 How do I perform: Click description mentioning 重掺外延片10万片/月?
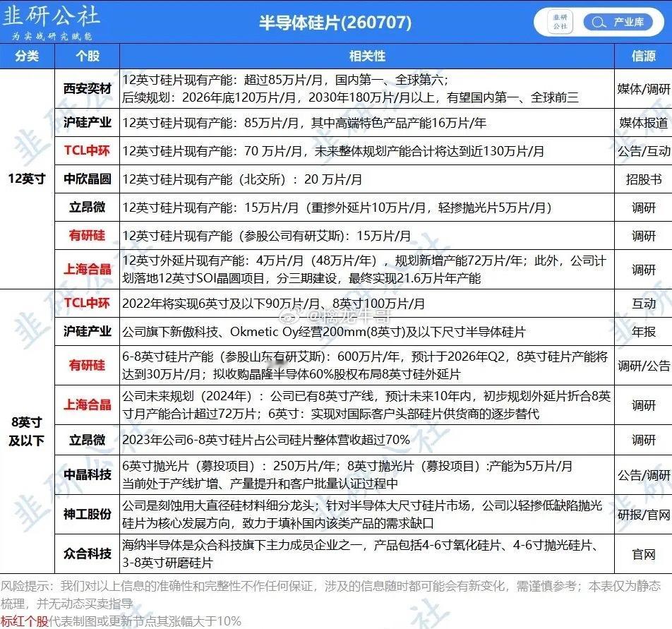337,208
